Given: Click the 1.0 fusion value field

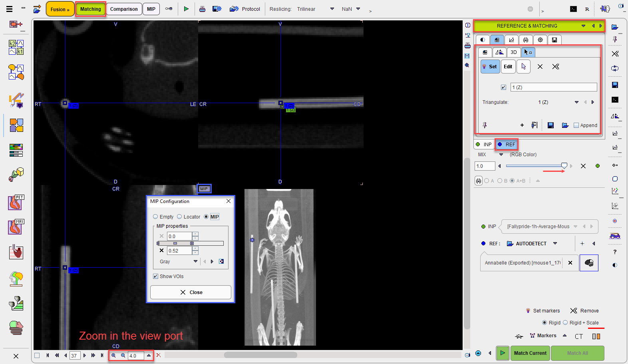Looking at the screenshot, I should (x=485, y=166).
